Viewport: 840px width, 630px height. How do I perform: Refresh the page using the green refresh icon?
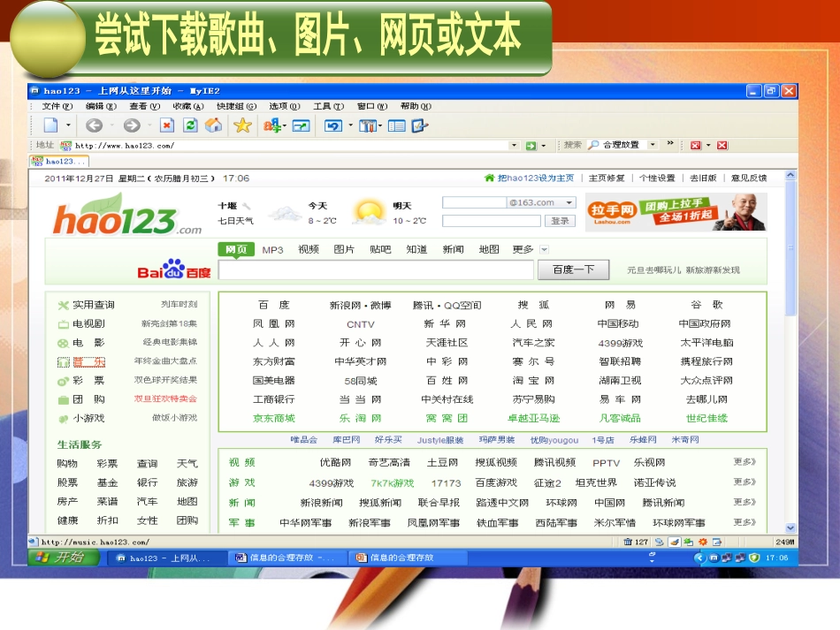pyautogui.click(x=190, y=125)
